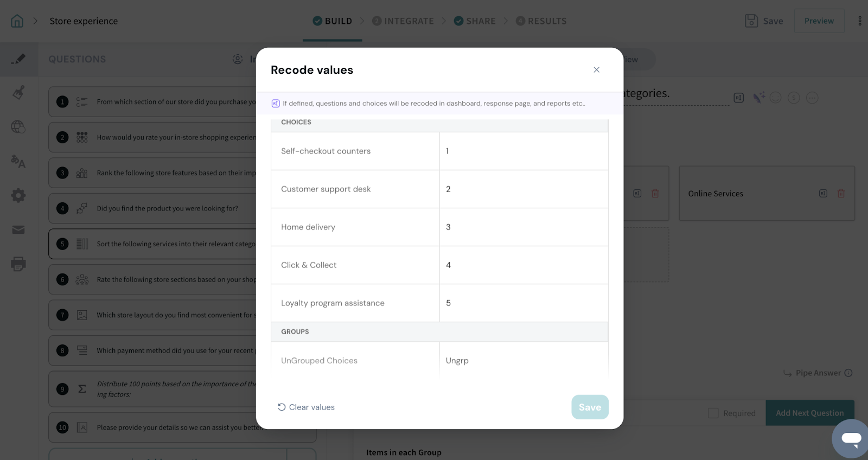868x460 pixels.
Task: Delete the Online Services group
Action: 841,194
